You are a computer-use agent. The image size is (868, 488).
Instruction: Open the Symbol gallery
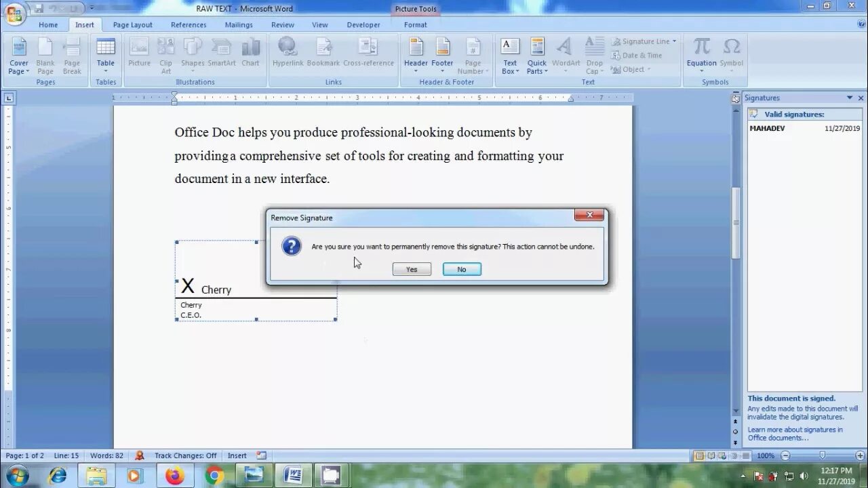[731, 56]
